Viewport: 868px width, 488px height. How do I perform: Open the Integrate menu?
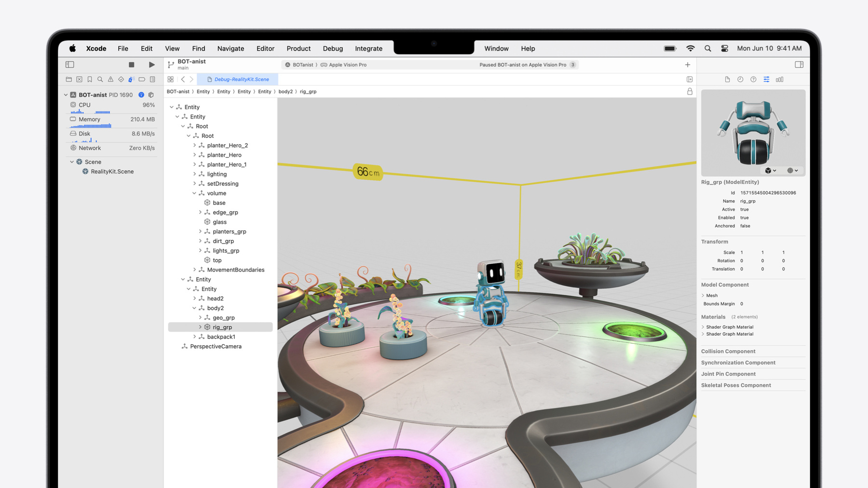tap(368, 49)
